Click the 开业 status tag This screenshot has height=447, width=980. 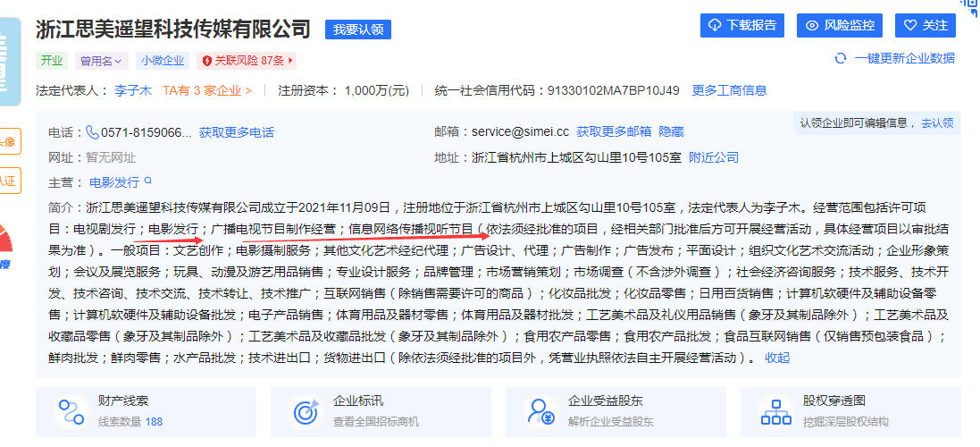coord(52,61)
